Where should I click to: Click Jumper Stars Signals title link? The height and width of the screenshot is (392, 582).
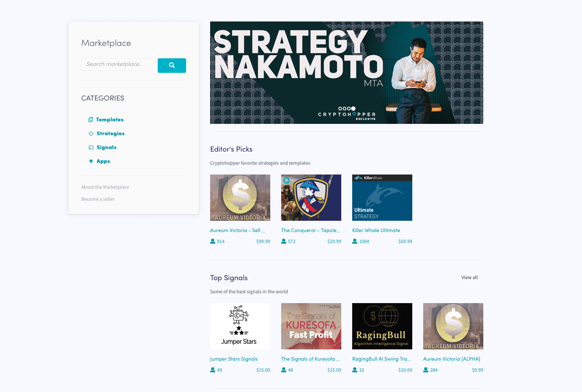click(234, 359)
